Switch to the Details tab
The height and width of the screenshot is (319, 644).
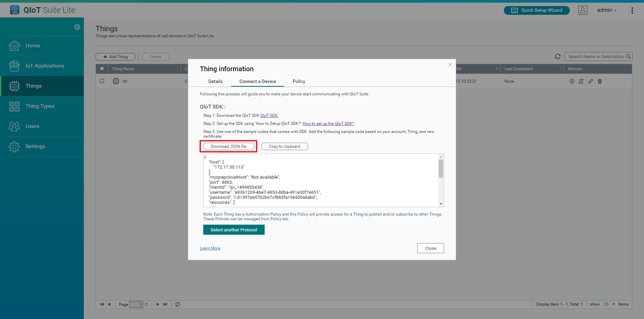[215, 81]
